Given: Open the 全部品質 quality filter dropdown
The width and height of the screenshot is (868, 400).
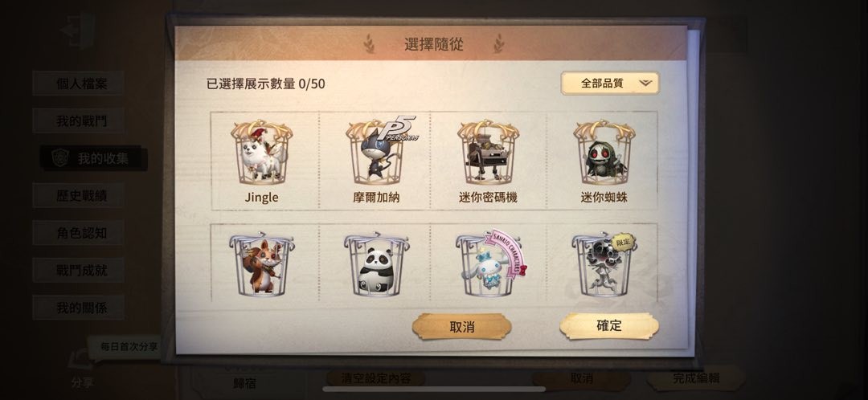Looking at the screenshot, I should click(610, 83).
